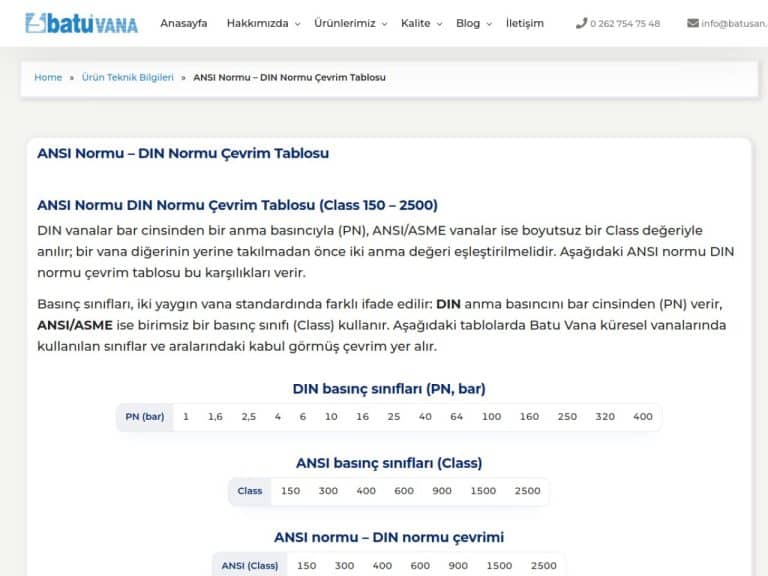Image resolution: width=768 pixels, height=576 pixels.
Task: Open the Anasayfa menu item
Action: pyautogui.click(x=184, y=24)
